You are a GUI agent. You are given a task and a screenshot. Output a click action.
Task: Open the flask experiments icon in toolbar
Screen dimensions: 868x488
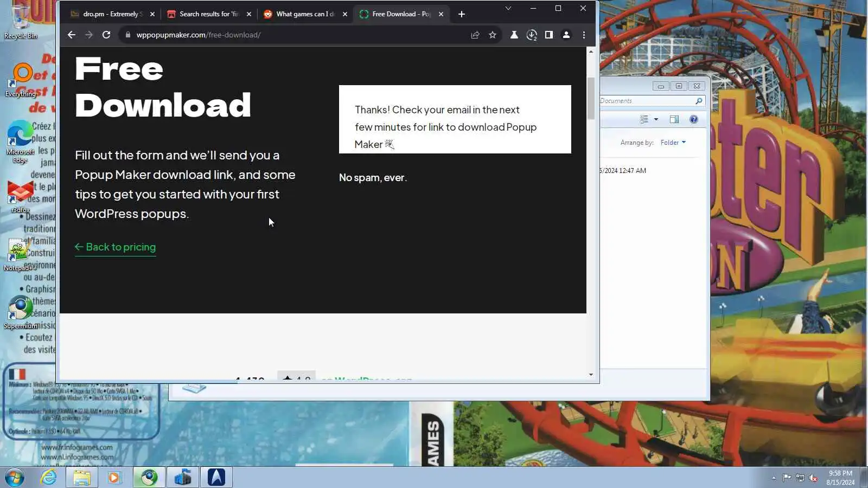(514, 35)
